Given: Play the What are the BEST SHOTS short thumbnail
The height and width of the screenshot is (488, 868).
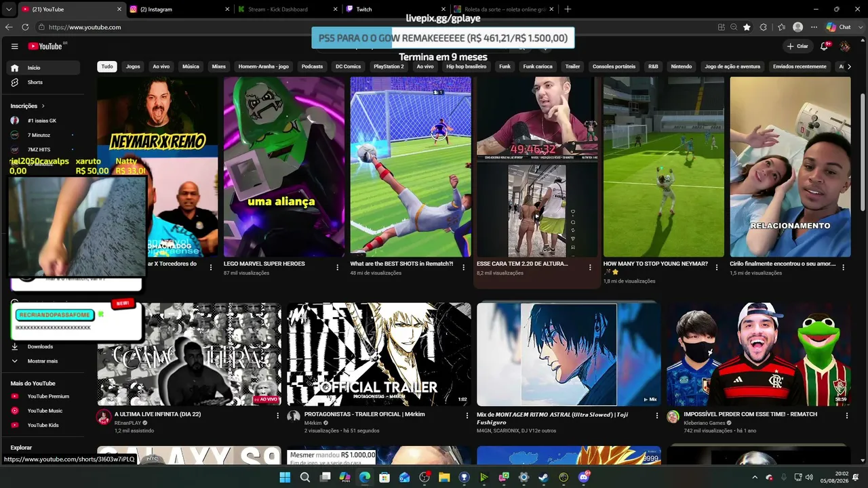Looking at the screenshot, I should point(410,167).
